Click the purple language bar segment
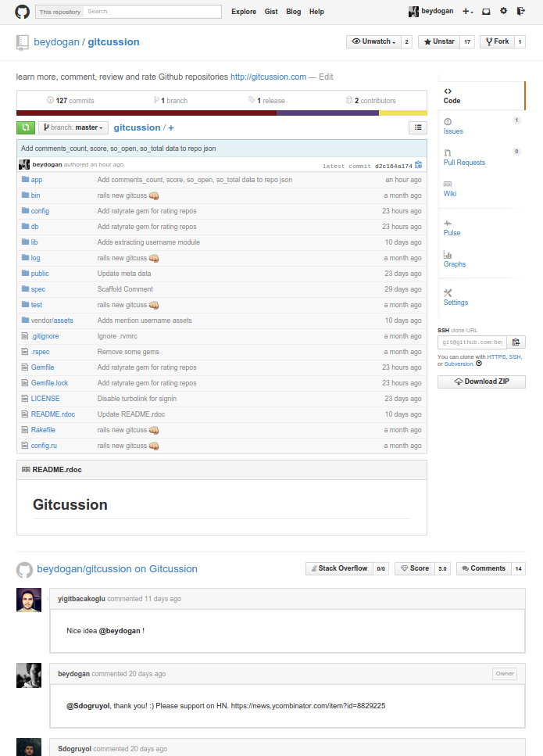The width and height of the screenshot is (543, 756). coord(327,113)
